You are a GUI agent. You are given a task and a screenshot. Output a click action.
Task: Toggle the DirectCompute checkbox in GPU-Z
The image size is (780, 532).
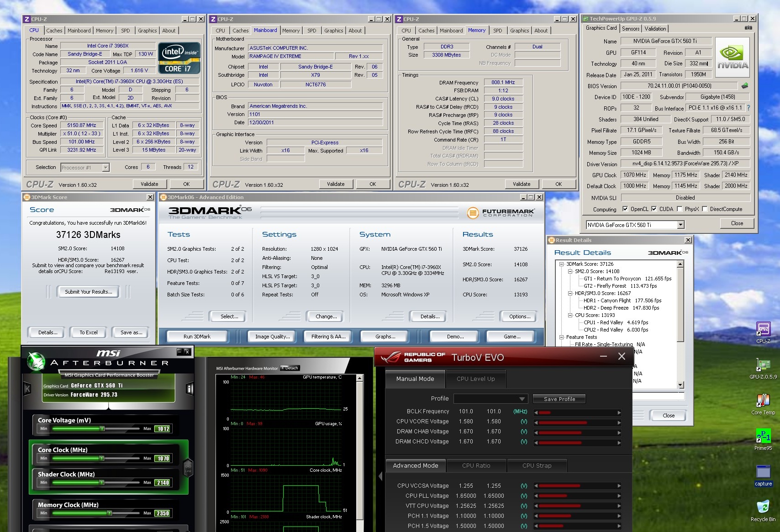pos(705,209)
